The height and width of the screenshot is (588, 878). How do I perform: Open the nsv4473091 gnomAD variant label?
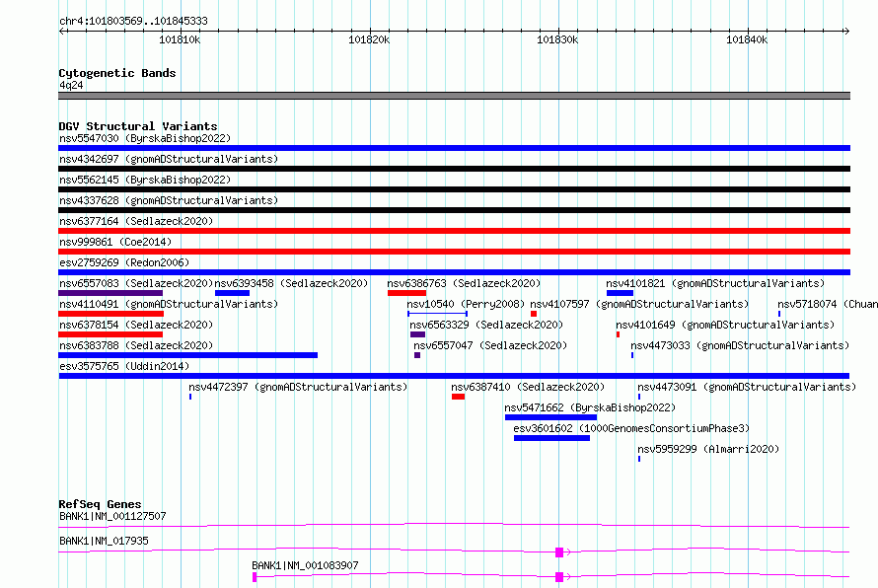(747, 387)
